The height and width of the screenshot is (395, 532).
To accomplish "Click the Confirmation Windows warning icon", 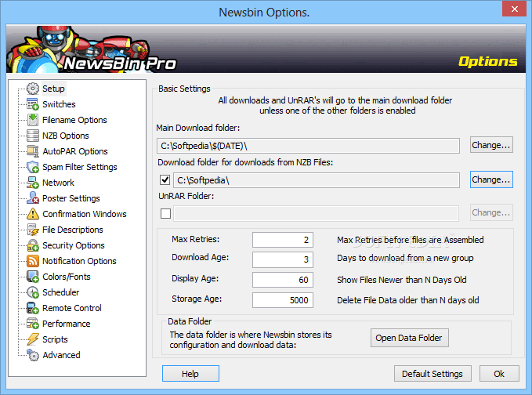I will (x=33, y=214).
